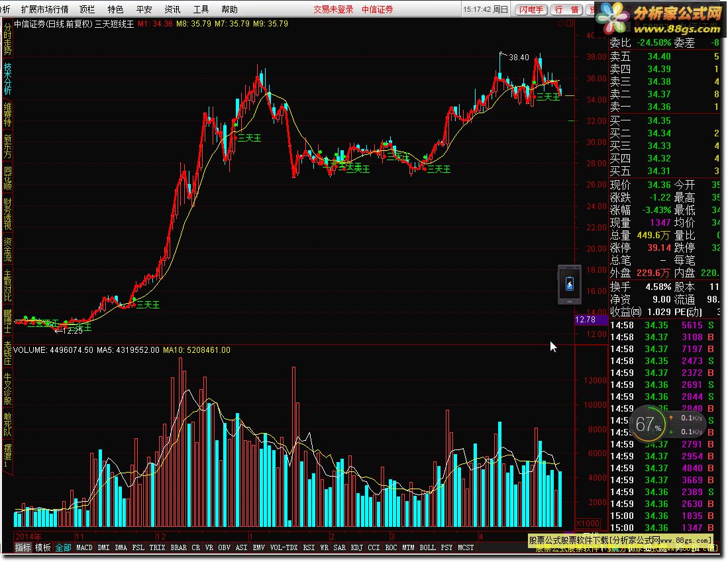Select the FSL indicator tab
Image resolution: width=728 pixels, height=562 pixels.
click(138, 547)
